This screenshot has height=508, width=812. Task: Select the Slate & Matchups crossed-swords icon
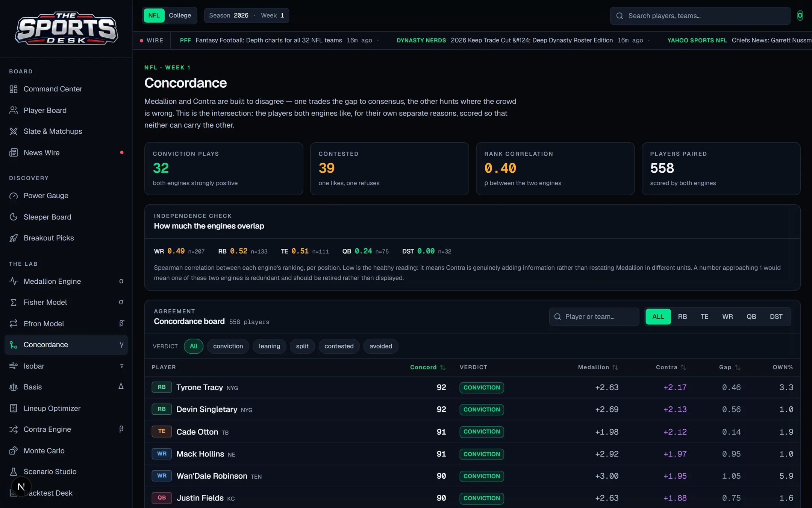tap(14, 131)
